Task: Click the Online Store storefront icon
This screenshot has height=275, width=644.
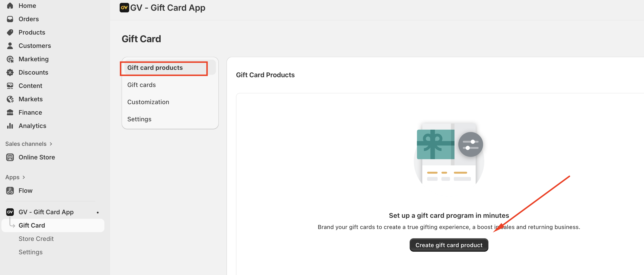Action: pyautogui.click(x=10, y=157)
